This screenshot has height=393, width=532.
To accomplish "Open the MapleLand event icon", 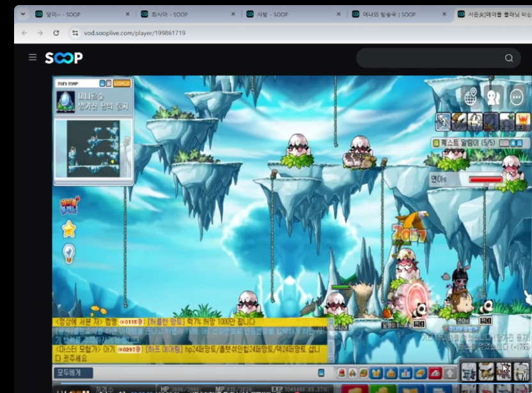I will coord(69,205).
